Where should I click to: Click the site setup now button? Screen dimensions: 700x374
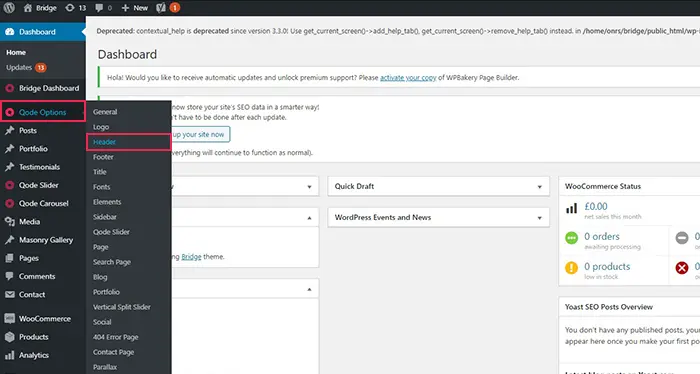tap(200, 134)
